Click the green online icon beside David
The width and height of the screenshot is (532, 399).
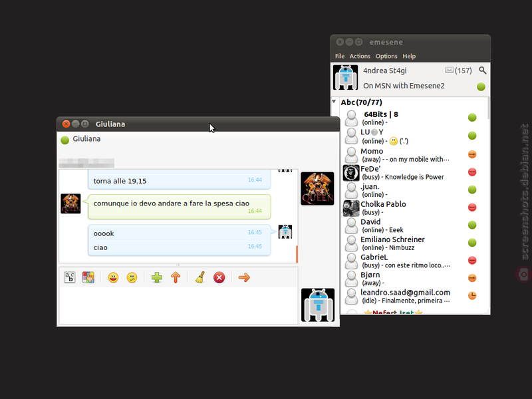(x=472, y=225)
